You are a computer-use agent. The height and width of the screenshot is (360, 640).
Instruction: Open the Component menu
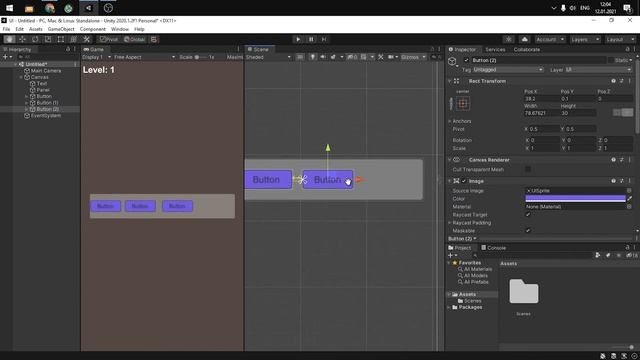pyautogui.click(x=93, y=29)
